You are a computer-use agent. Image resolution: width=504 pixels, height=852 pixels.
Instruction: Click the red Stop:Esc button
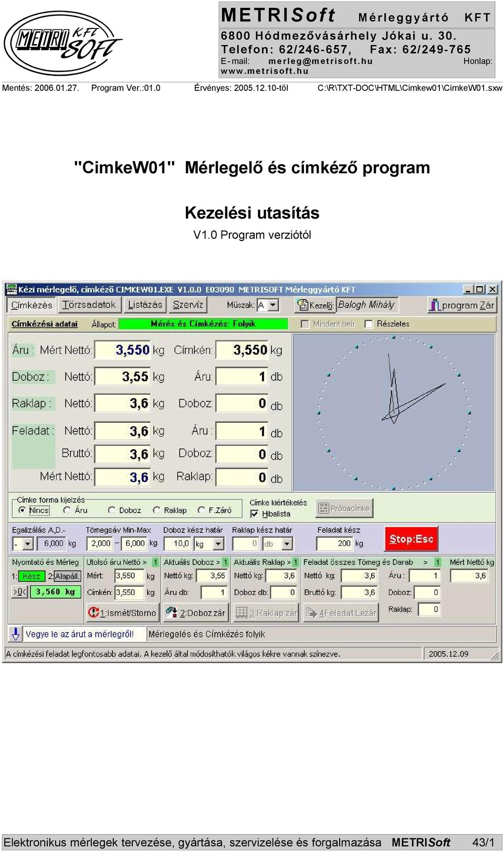pyautogui.click(x=411, y=539)
